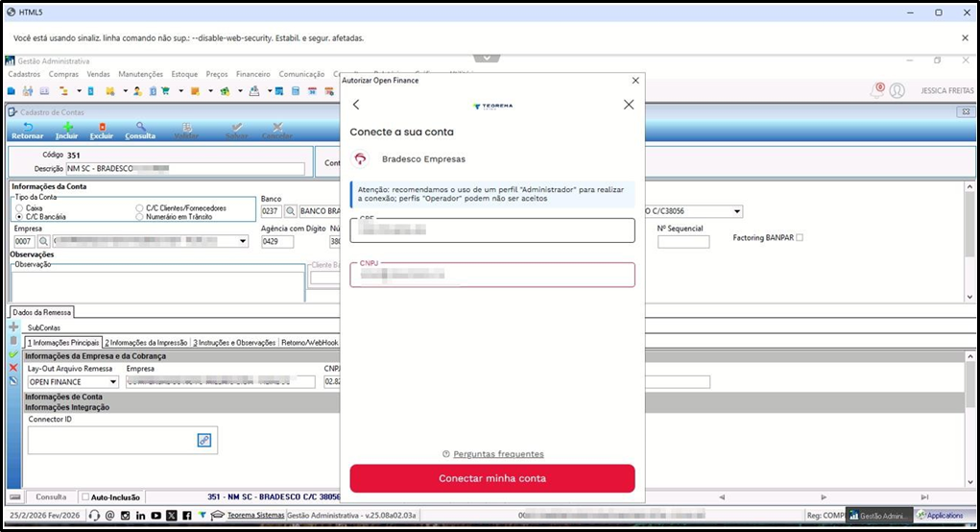Click the Agência com Dígito field
The height and width of the screenshot is (532, 980).
(x=277, y=241)
